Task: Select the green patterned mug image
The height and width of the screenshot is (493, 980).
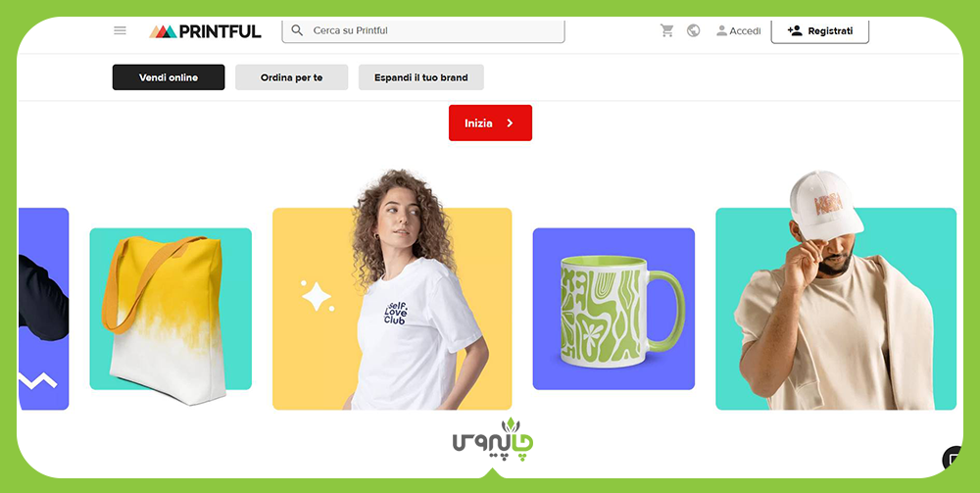Action: [613, 309]
